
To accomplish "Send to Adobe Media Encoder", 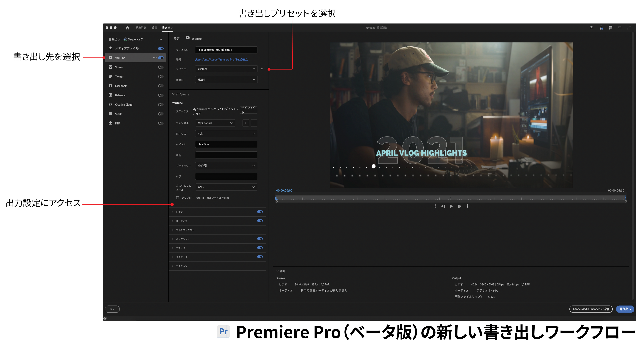I will [x=591, y=309].
